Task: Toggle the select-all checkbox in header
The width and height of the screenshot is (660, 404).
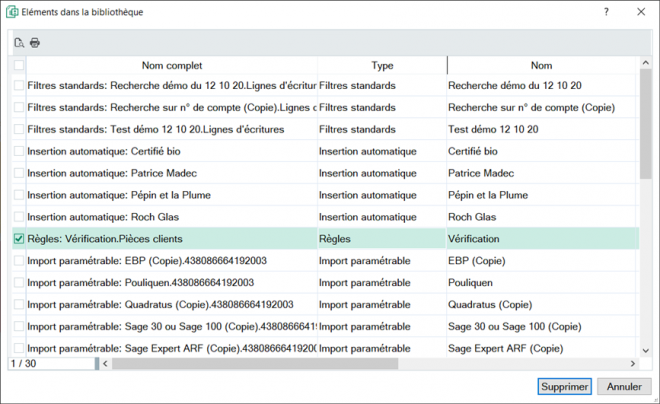Action: (19, 65)
